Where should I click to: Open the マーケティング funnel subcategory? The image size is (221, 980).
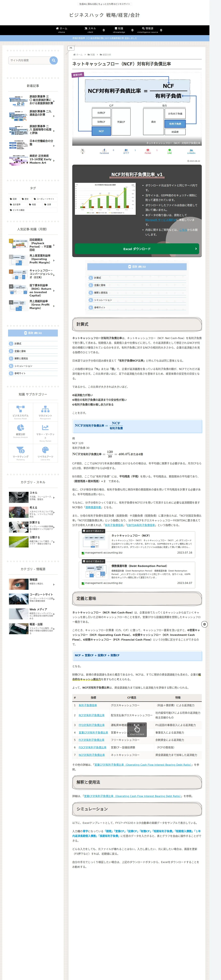21,453
